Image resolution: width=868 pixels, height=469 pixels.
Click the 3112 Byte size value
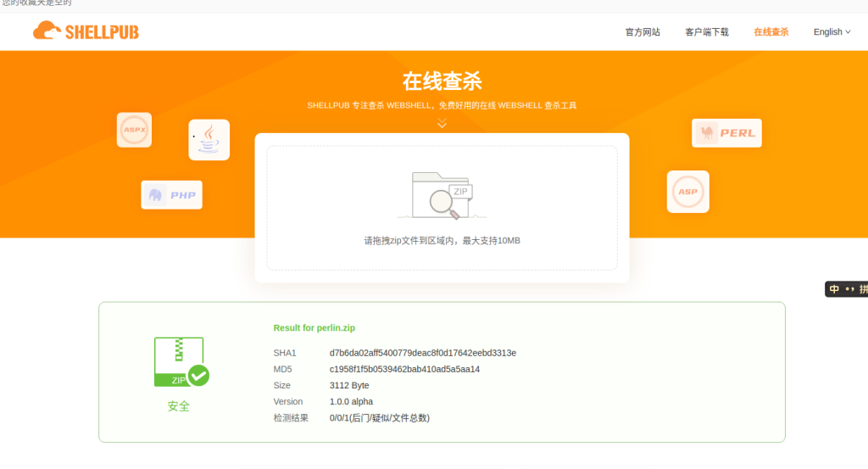tap(348, 385)
